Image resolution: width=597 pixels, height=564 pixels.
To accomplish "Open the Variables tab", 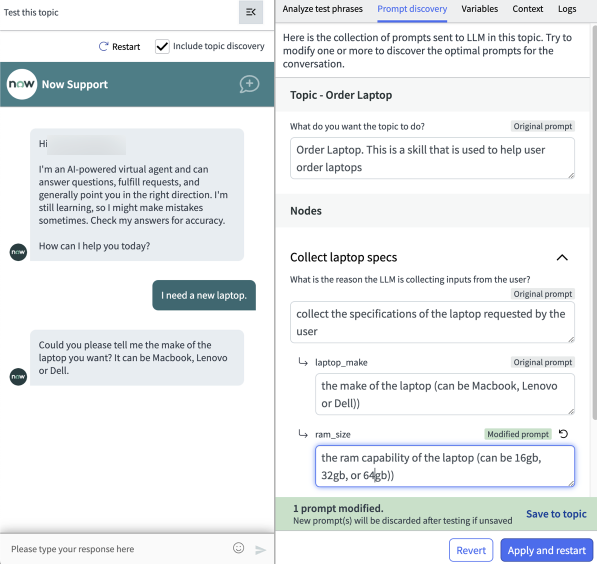I will click(x=479, y=9).
